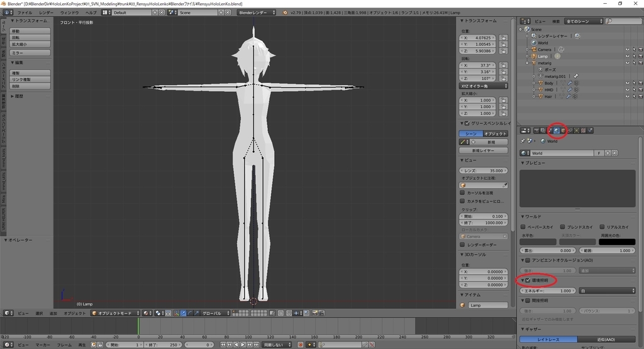
Task: Click the リンク複製 button
Action: click(x=30, y=79)
